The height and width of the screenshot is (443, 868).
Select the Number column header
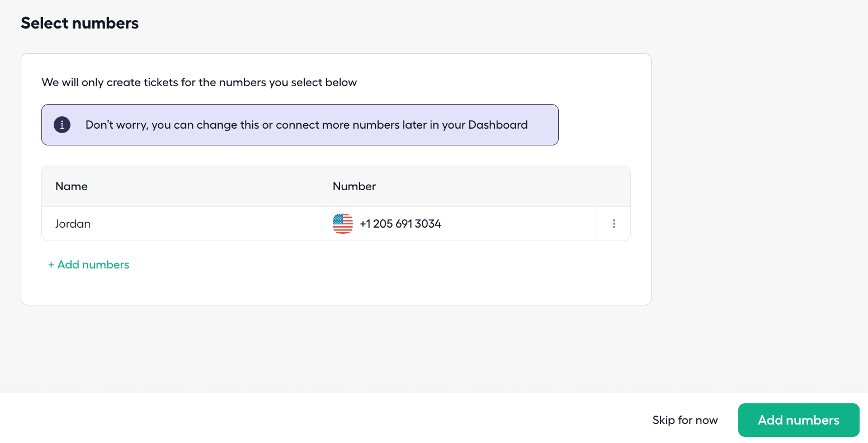[x=354, y=186]
